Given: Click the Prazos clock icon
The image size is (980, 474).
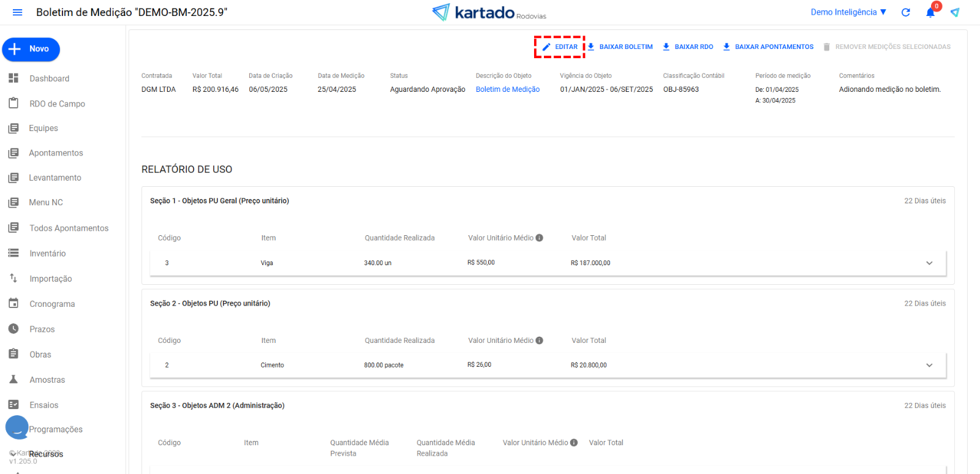Looking at the screenshot, I should point(13,329).
